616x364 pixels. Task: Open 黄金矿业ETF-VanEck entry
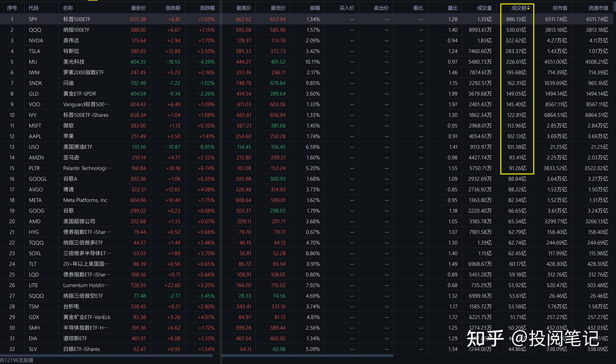coord(87,317)
